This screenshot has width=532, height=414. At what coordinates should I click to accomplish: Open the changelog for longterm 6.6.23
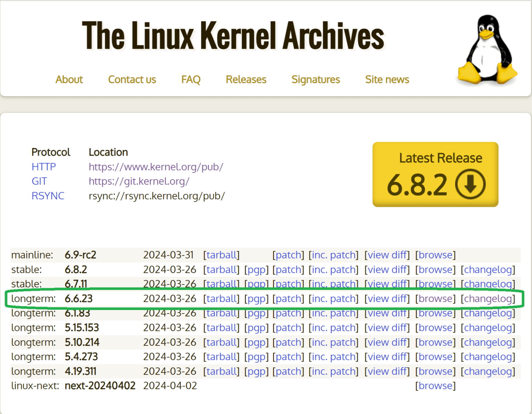[488, 298]
